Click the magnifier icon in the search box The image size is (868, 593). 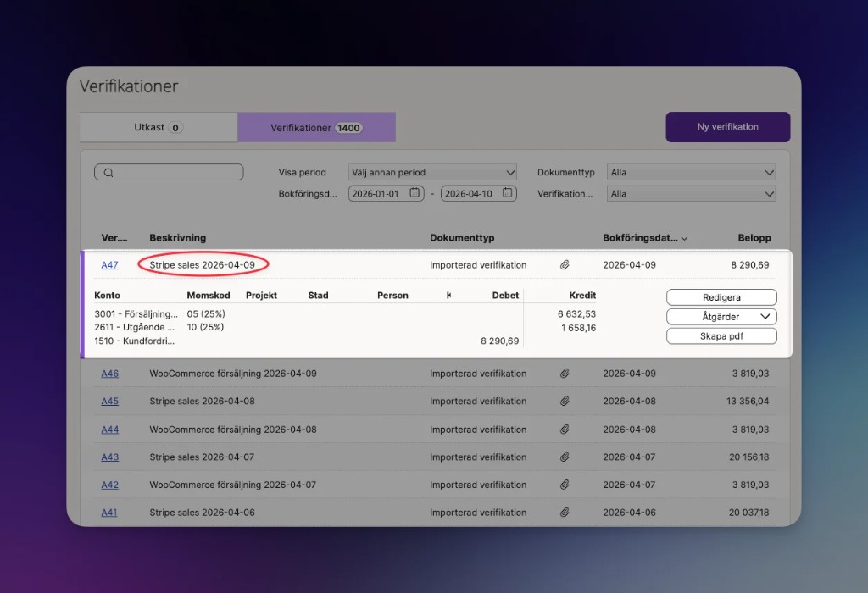point(108,173)
